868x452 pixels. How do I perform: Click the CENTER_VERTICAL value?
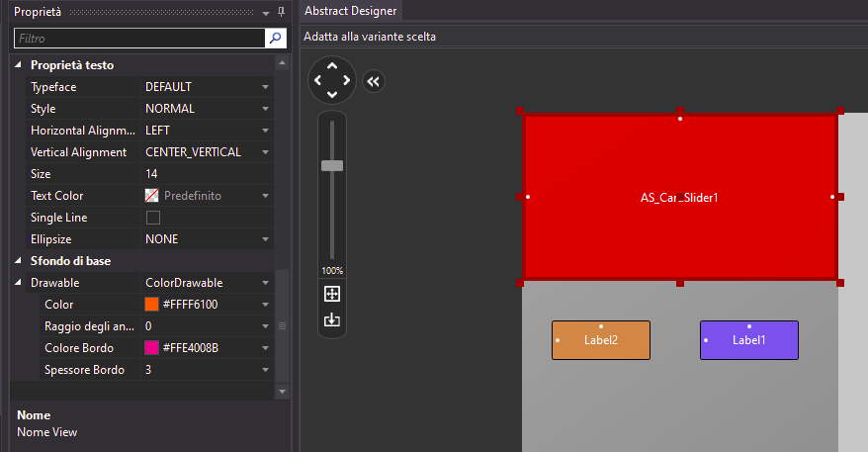(x=193, y=152)
